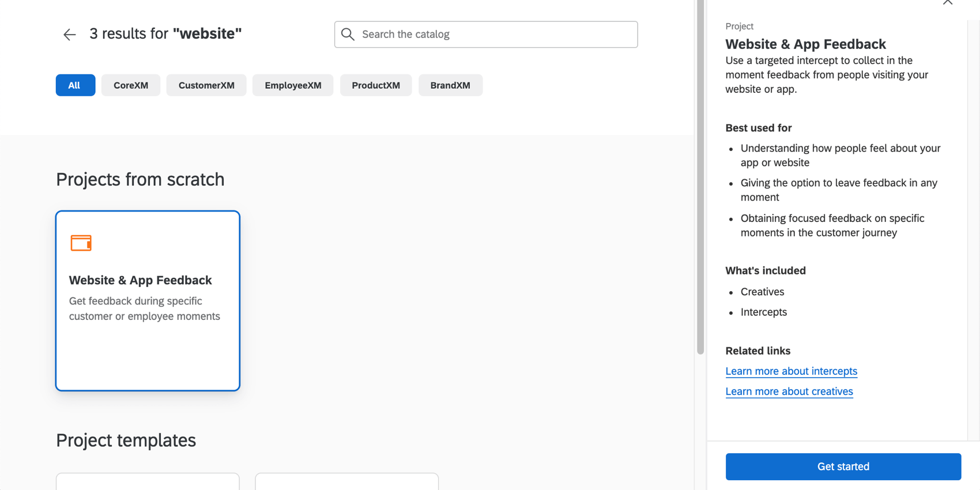Viewport: 980px width, 490px height.
Task: Focus the Search the catalog field
Action: 486,35
